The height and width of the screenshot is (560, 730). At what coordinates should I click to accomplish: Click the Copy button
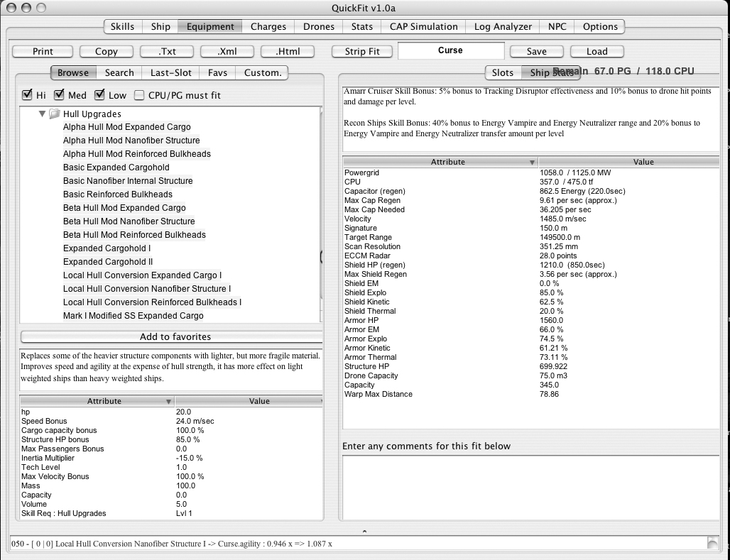(x=106, y=51)
